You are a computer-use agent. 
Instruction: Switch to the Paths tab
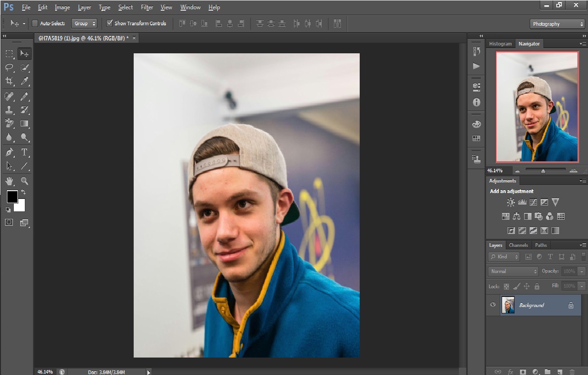coord(541,245)
